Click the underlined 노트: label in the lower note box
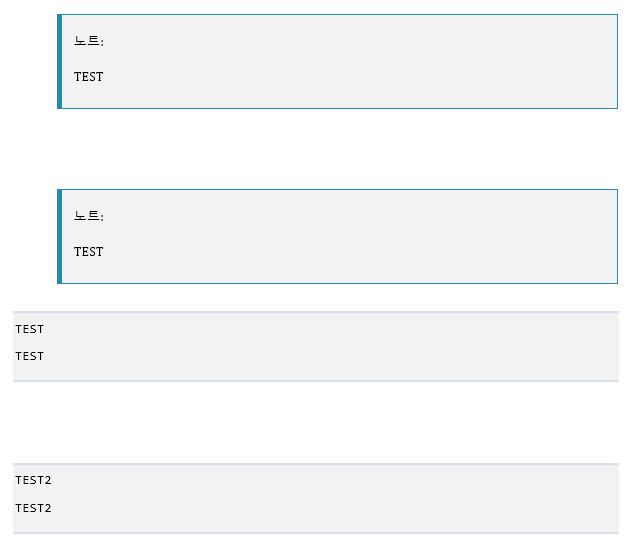634x548 pixels. point(89,216)
